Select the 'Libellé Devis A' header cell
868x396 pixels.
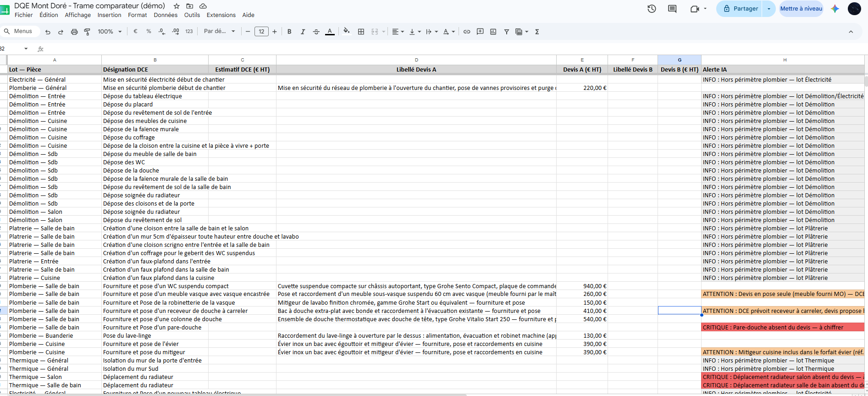pyautogui.click(x=416, y=69)
